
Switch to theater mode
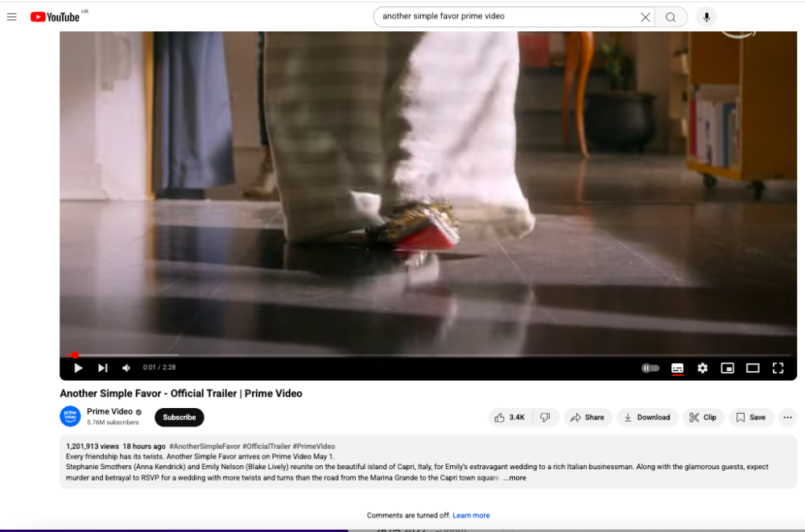coord(753,368)
